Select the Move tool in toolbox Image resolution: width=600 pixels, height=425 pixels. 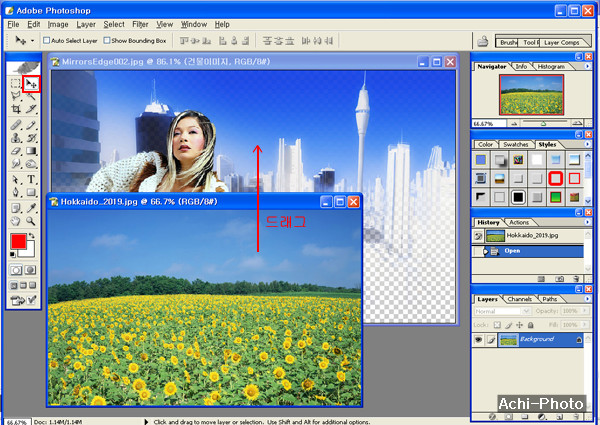31,84
